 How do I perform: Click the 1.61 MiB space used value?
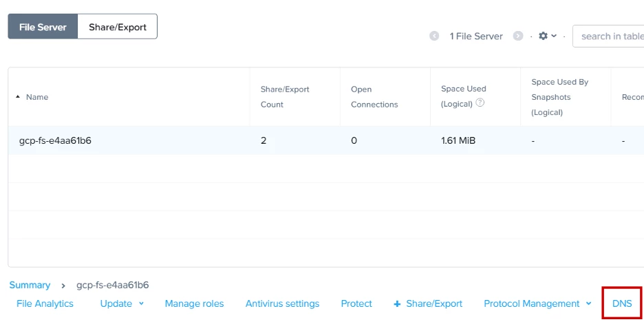coord(458,140)
